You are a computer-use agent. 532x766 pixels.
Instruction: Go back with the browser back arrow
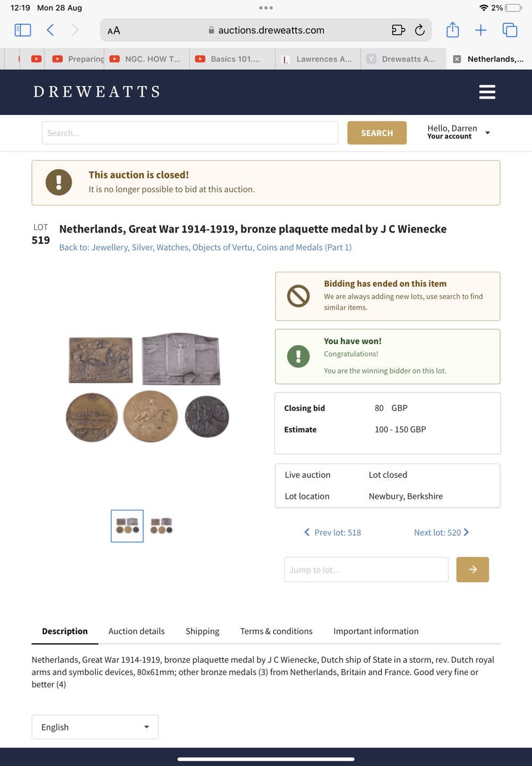tap(51, 30)
